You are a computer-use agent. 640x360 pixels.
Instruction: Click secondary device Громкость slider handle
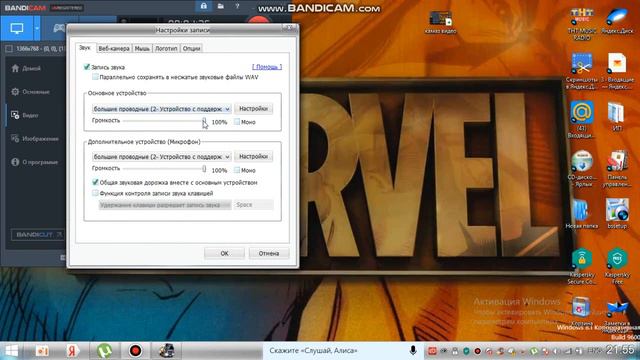pyautogui.click(x=204, y=169)
